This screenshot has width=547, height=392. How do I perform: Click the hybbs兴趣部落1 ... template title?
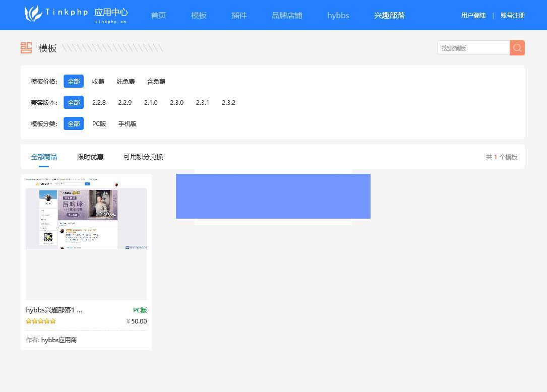click(x=54, y=310)
